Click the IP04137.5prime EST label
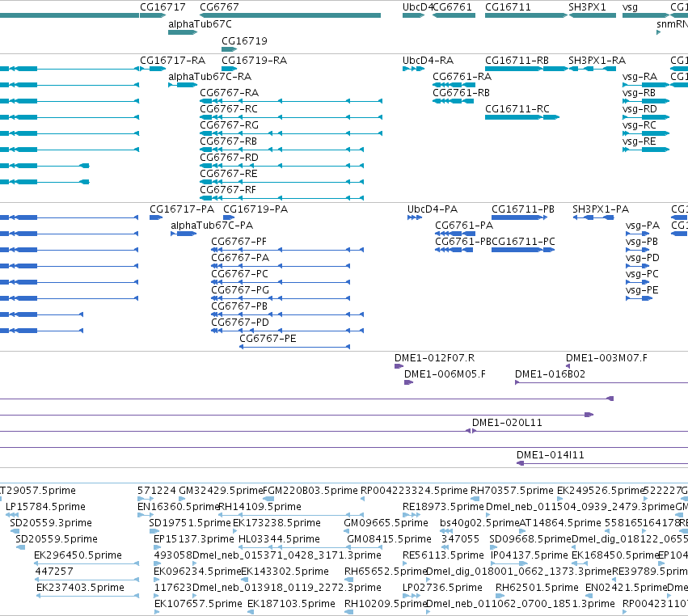This screenshot has height=616, width=688. point(530,555)
